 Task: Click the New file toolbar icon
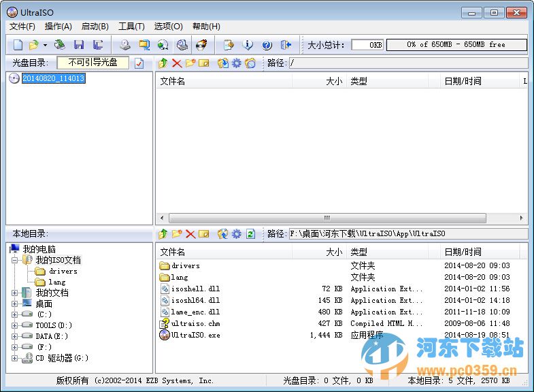(x=18, y=45)
